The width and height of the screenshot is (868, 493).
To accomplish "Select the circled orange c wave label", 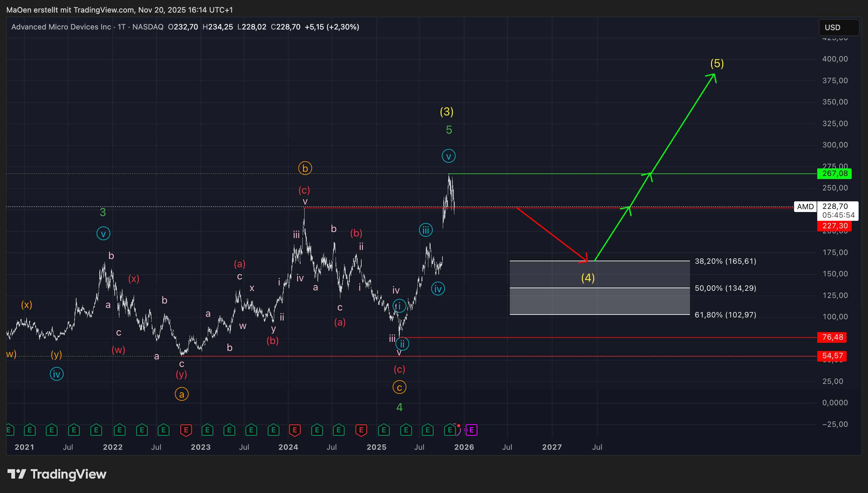I will (x=399, y=387).
